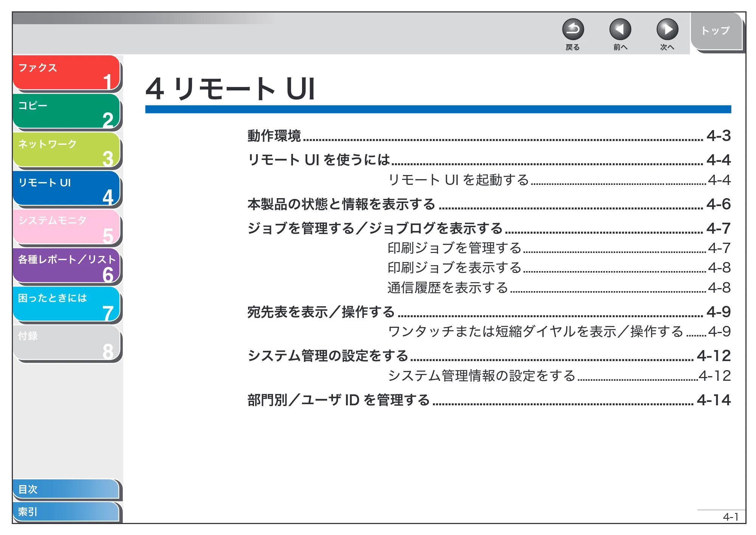Jump to 宛先表を表示／操作する section

coord(489,312)
